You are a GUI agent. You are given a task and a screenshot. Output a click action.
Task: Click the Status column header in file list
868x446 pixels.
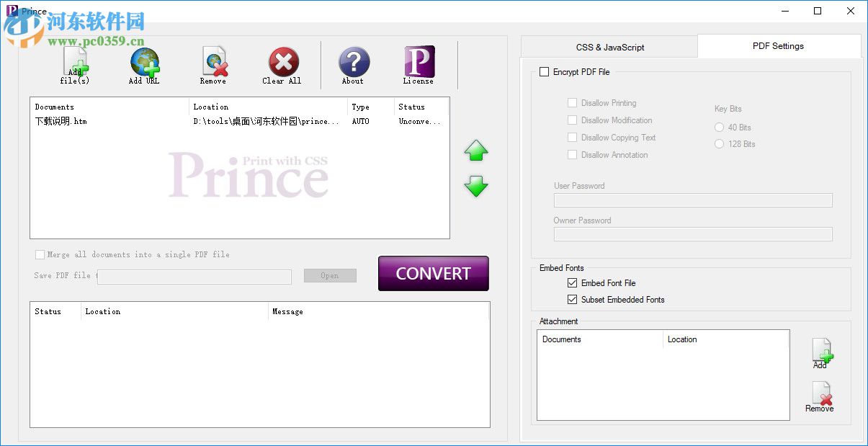(x=421, y=107)
